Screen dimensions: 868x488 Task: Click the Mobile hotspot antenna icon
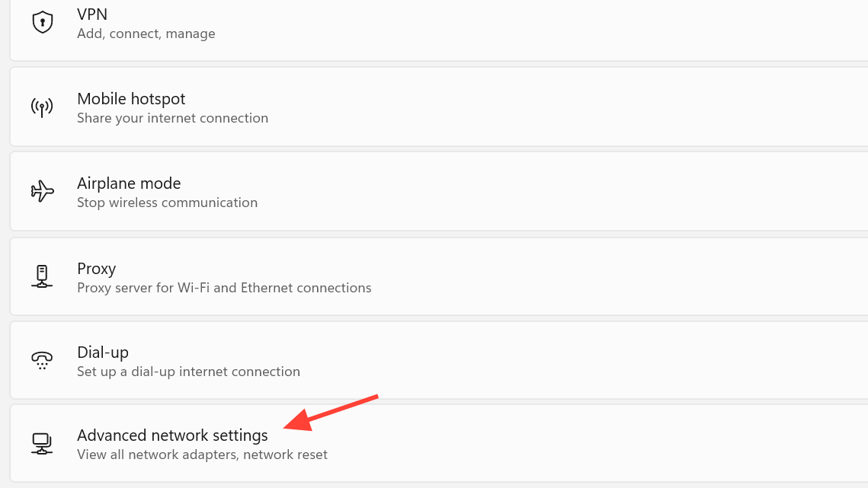[x=42, y=107]
